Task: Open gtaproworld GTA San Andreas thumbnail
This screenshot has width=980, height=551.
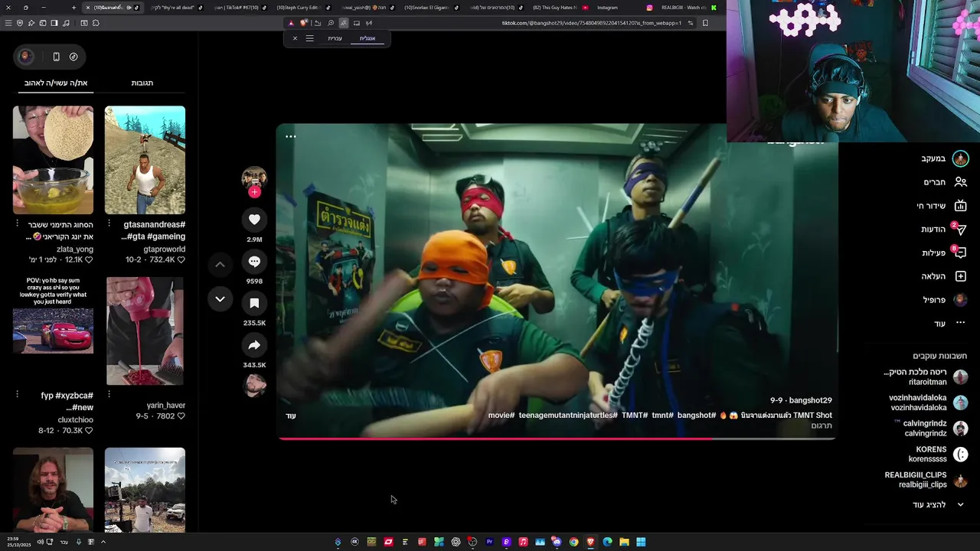Action: [x=145, y=160]
